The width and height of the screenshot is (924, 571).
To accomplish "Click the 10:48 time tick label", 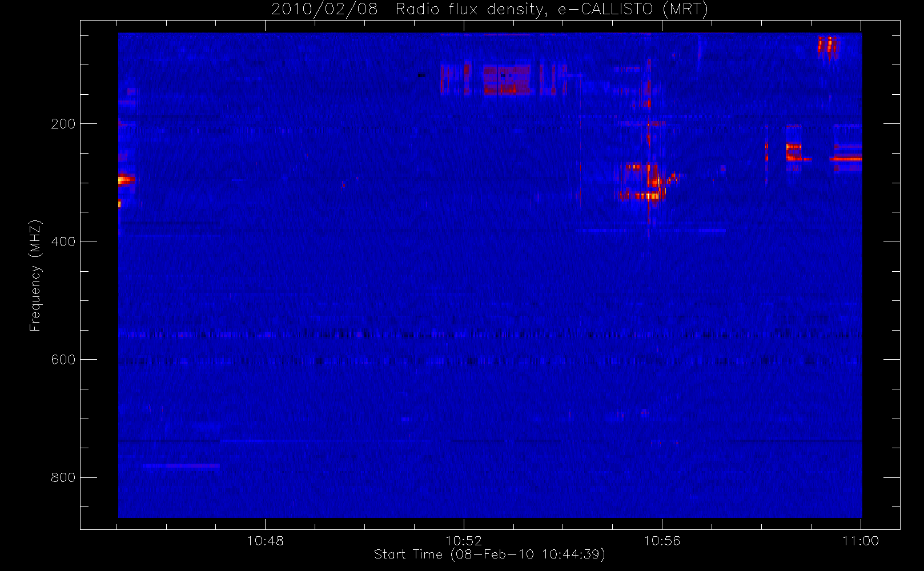I will tap(265, 541).
